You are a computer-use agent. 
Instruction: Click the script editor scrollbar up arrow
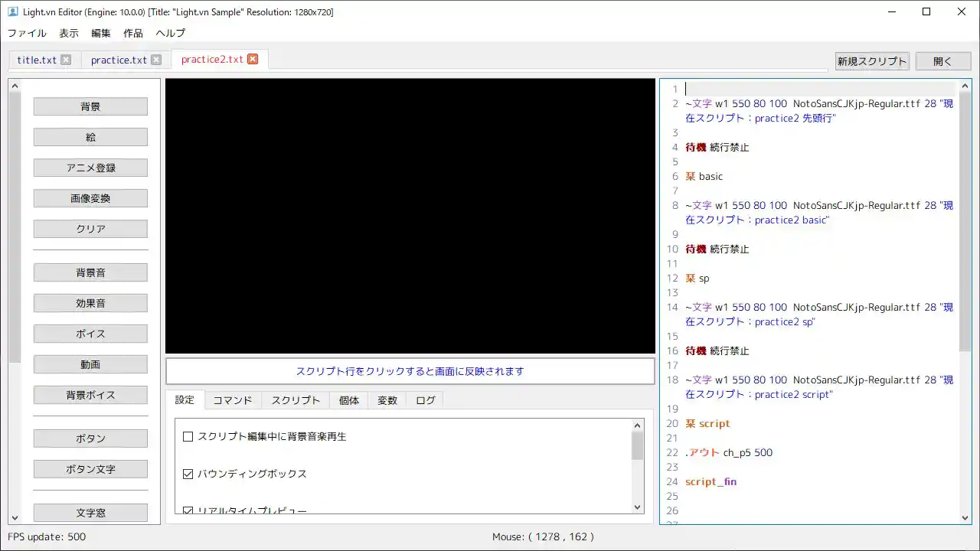pos(965,86)
